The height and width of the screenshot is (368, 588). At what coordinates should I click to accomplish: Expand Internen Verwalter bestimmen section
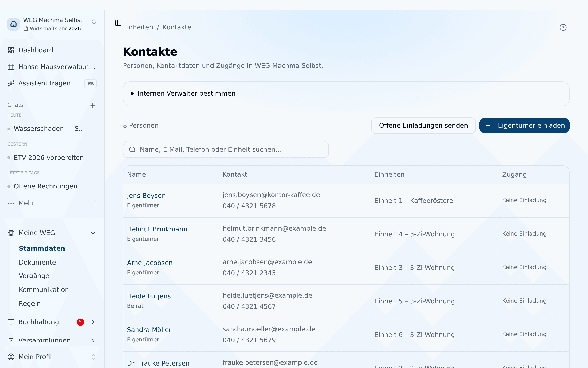point(346,94)
